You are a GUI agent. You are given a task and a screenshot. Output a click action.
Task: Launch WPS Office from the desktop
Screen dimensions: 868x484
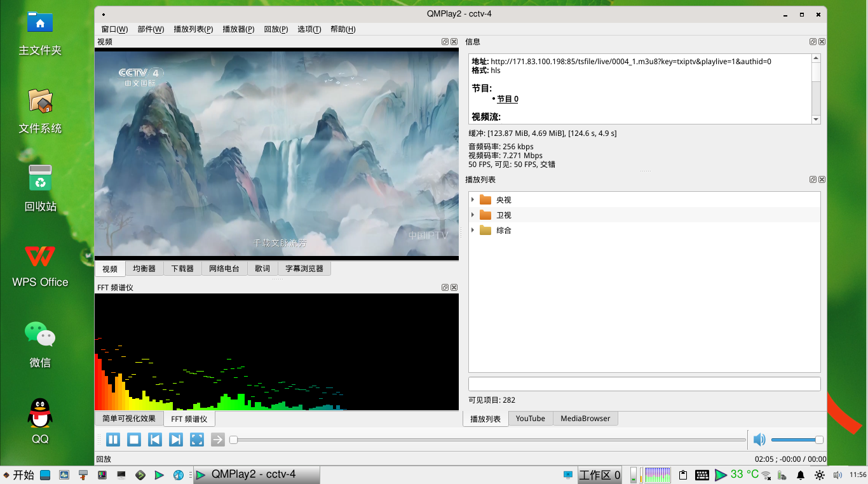(x=39, y=259)
